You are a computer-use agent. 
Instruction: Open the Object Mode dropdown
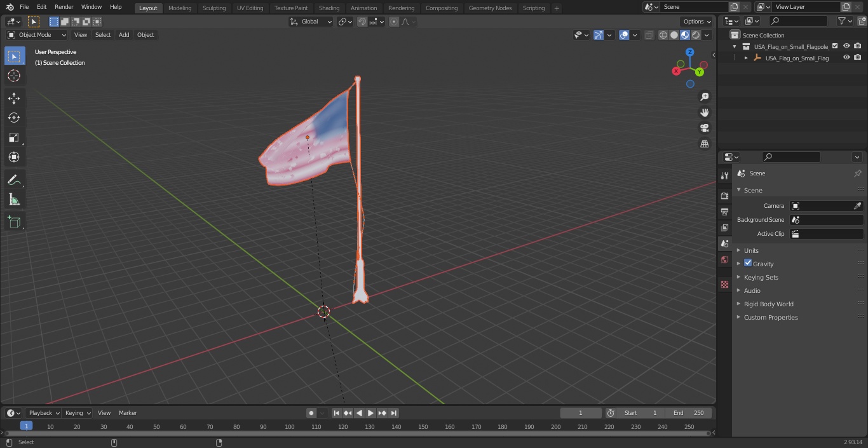tap(37, 35)
